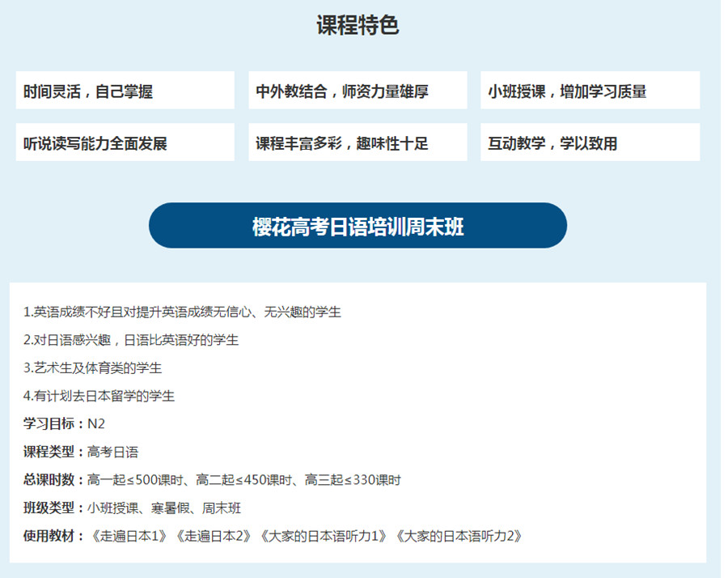Click the 中外教结合，师资力量雄厚 feature box
The height and width of the screenshot is (578, 728).
coord(357,91)
